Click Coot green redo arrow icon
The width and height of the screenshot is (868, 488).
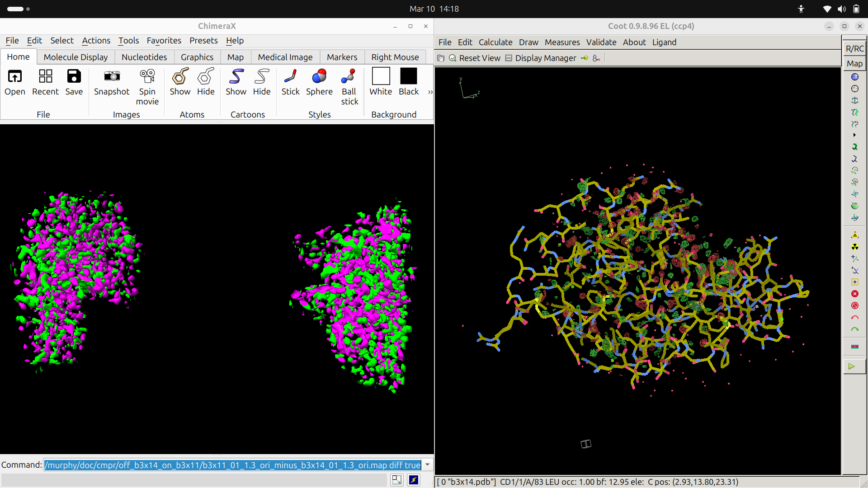coord(854,329)
